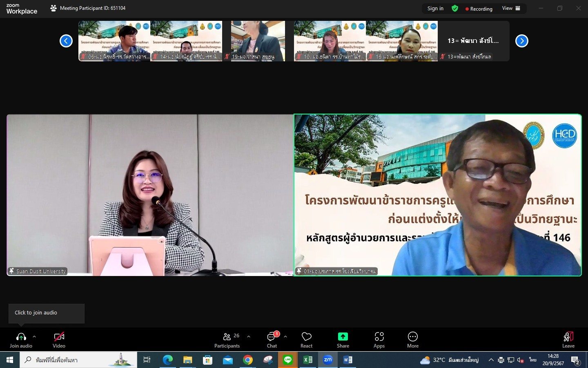Select participant 19 video thumbnail
588x368 pixels.
[x=258, y=41]
